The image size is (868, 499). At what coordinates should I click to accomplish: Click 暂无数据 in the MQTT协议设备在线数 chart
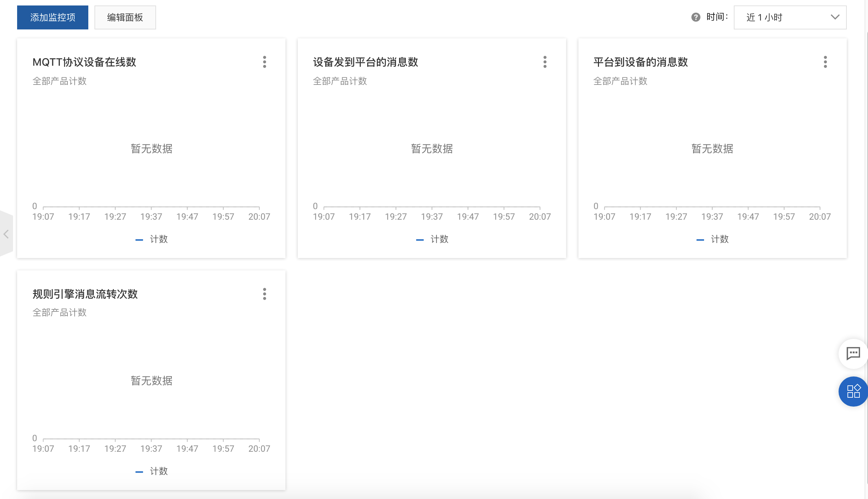(x=152, y=149)
